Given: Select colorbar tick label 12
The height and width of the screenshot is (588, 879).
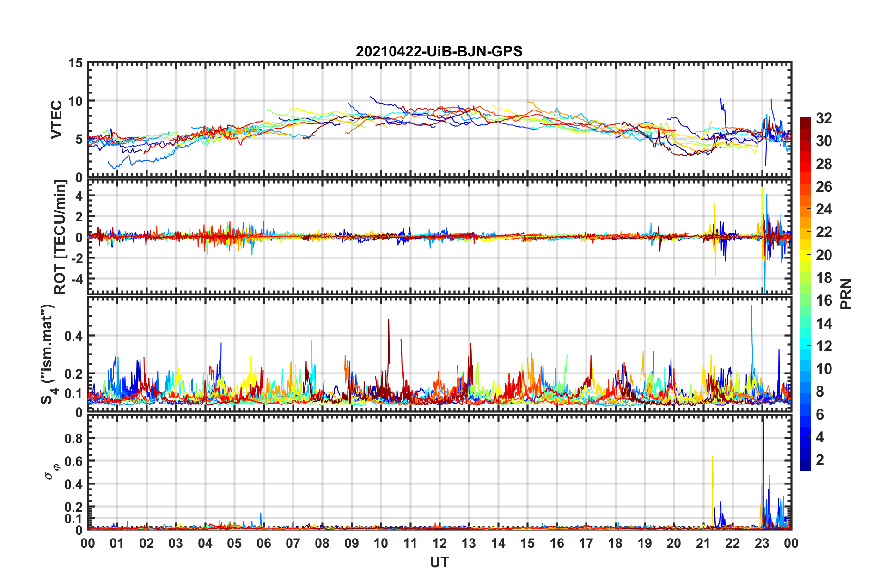Looking at the screenshot, I should coord(824,346).
